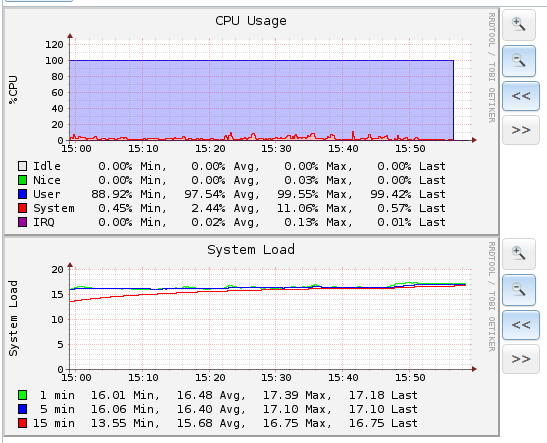The image size is (547, 443).
Task: Zoom in on the CPU Usage graph
Action: [519, 25]
